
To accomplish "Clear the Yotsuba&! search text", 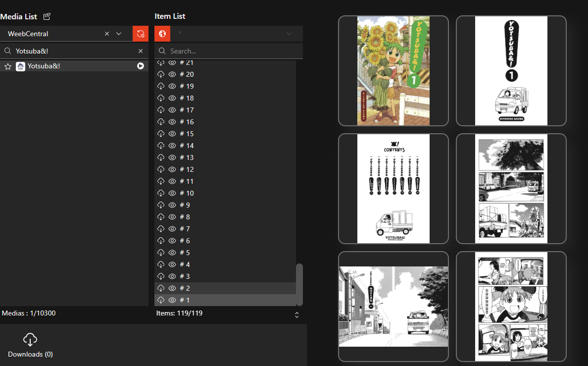I will [141, 51].
